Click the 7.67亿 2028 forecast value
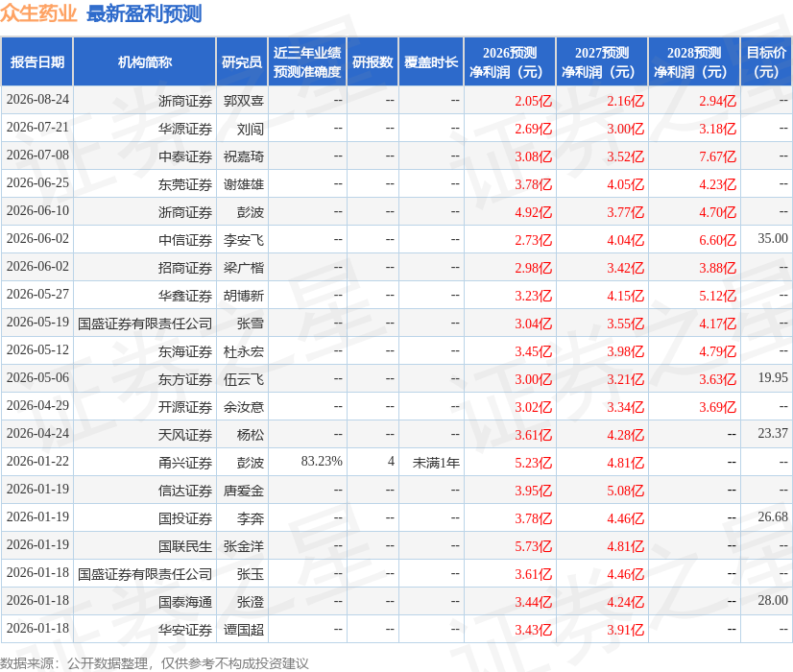The width and height of the screenshot is (793, 672). (x=718, y=156)
